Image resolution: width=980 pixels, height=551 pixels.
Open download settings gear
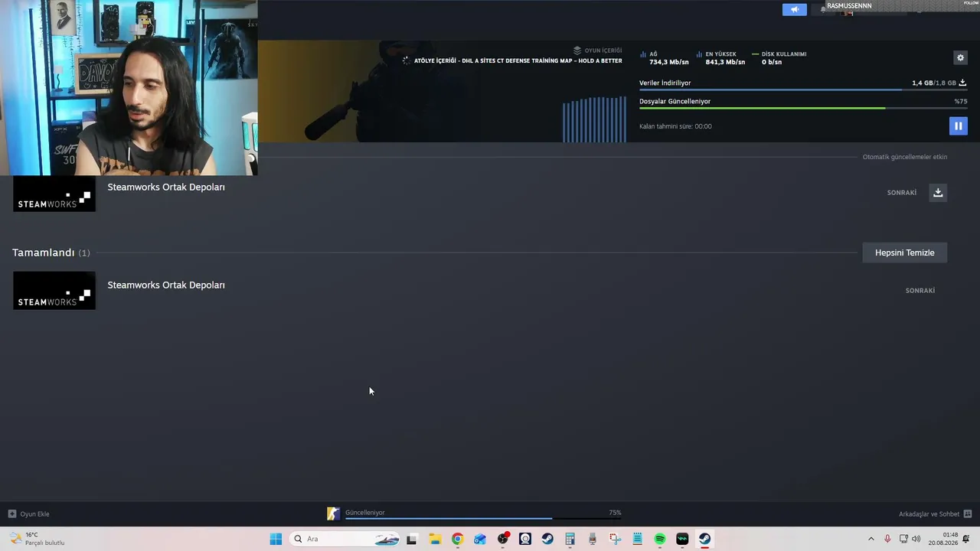point(960,57)
